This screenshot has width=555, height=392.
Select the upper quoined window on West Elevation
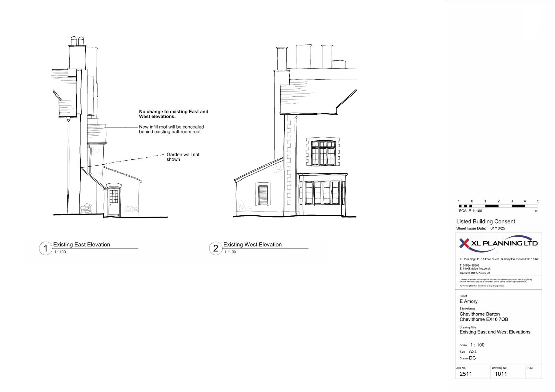pyautogui.click(x=323, y=153)
